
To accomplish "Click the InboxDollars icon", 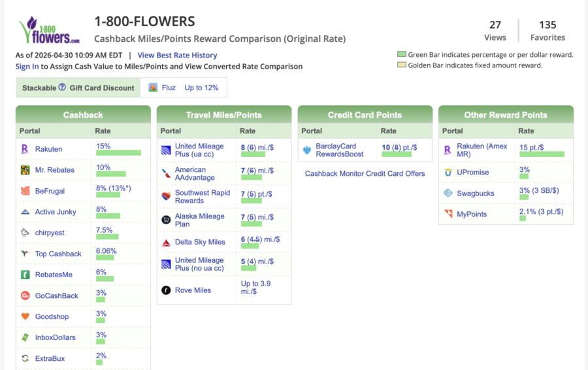I will pyautogui.click(x=25, y=337).
